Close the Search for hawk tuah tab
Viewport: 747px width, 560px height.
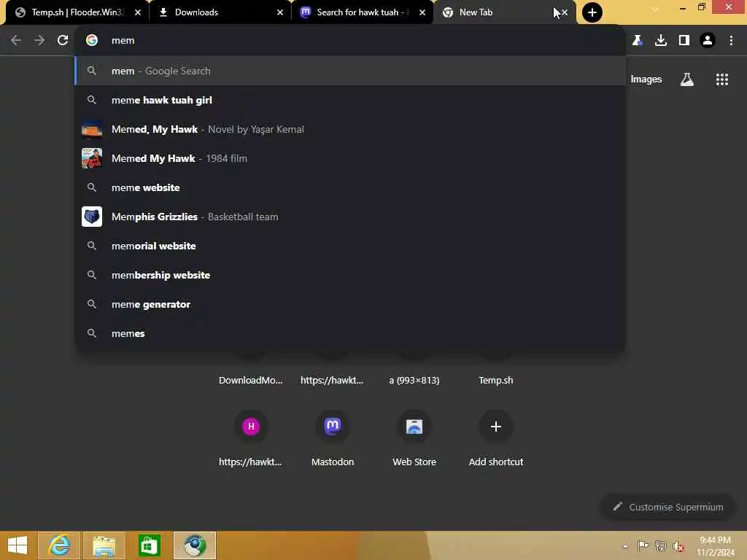422,12
